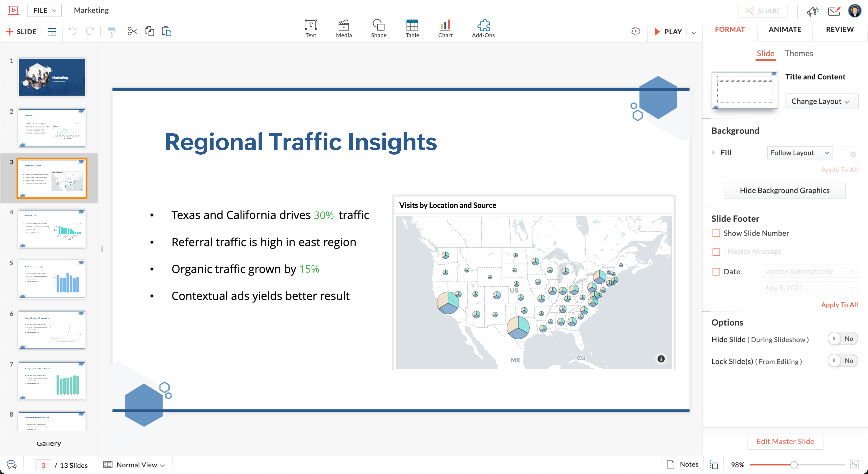Image resolution: width=868 pixels, height=474 pixels.
Task: Open the Add-Ons puzzle icon
Action: pos(483,29)
